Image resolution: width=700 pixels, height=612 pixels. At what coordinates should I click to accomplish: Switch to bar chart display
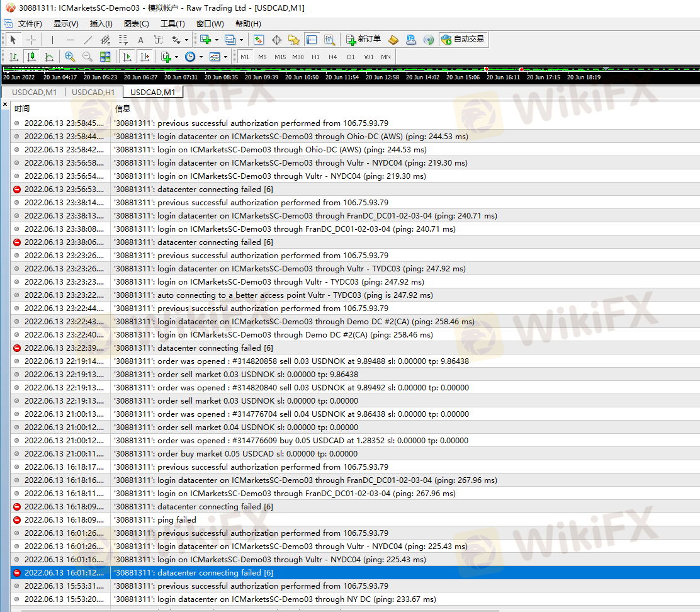click(x=13, y=57)
